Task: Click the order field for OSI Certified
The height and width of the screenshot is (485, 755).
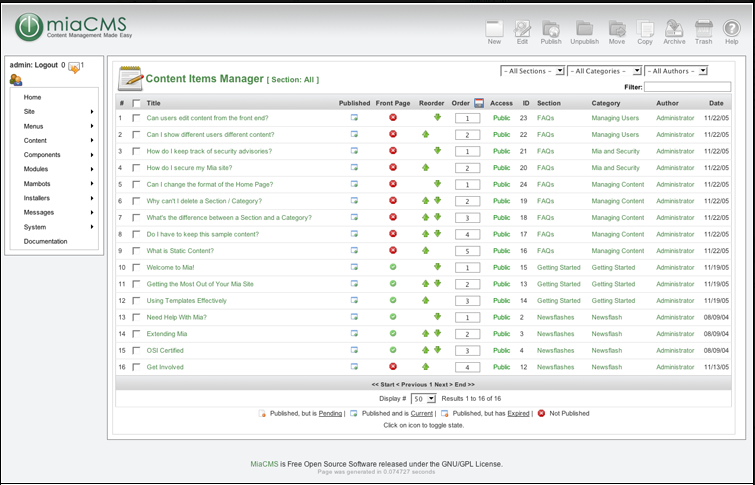Action: click(x=467, y=351)
